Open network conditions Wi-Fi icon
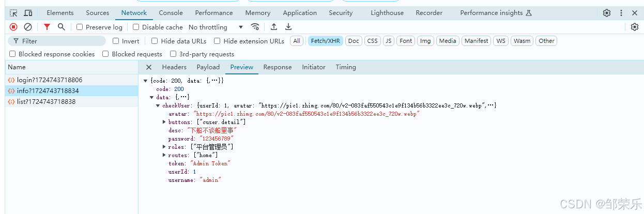The image size is (644, 214). point(255,27)
